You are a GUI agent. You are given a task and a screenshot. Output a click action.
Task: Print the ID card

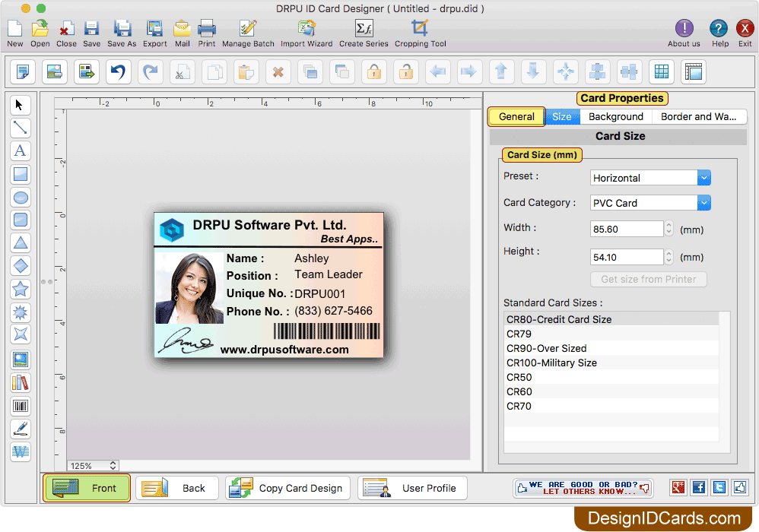(x=207, y=33)
